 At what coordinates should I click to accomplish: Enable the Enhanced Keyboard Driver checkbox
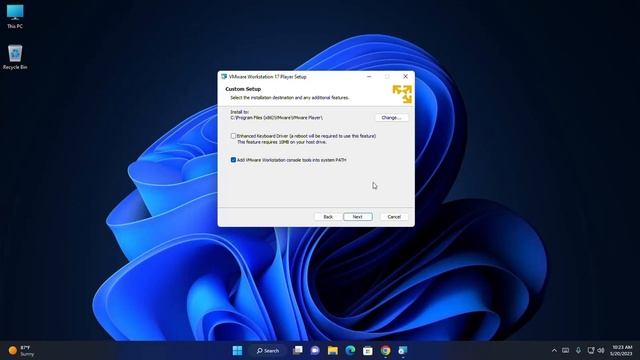point(233,136)
